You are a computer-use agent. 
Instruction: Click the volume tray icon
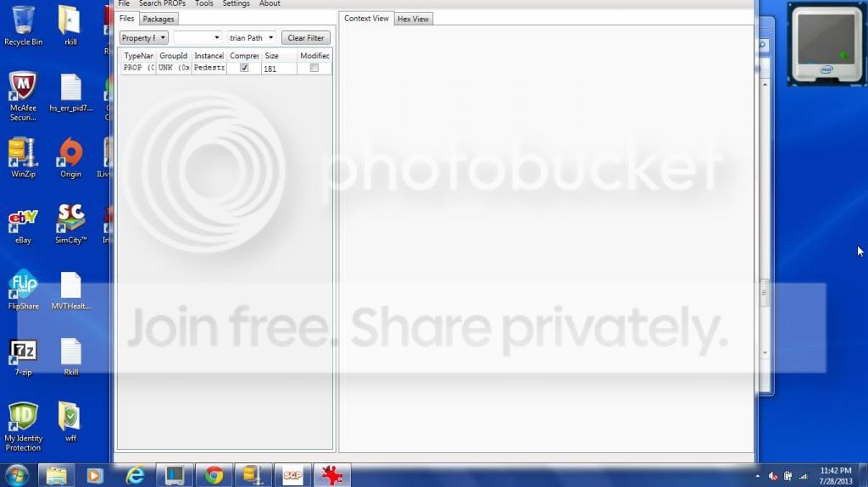(773, 477)
